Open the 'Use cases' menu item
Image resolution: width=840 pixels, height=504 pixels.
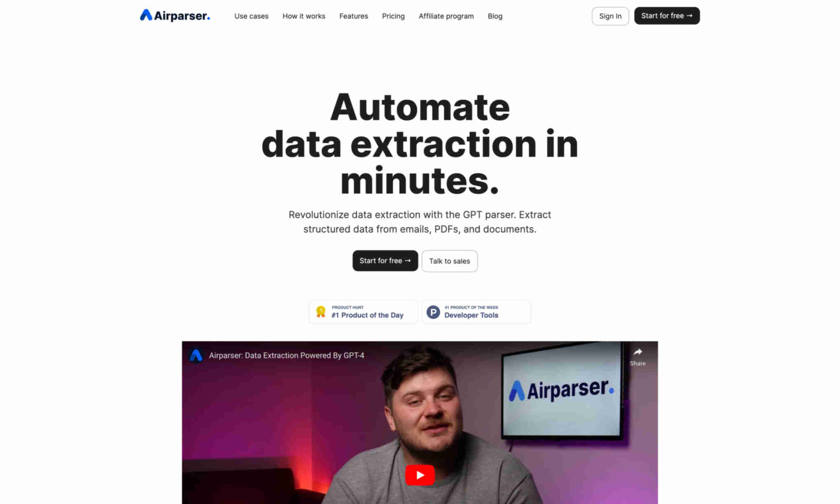(x=251, y=16)
